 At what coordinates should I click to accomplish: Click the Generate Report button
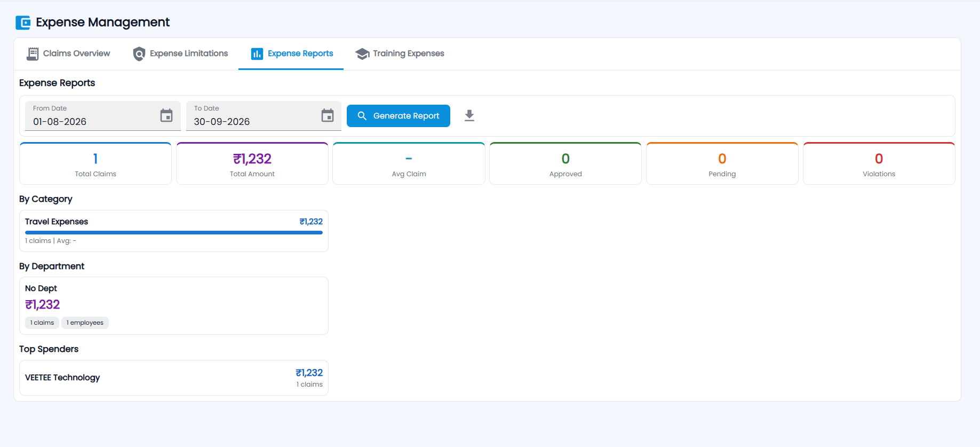click(399, 116)
